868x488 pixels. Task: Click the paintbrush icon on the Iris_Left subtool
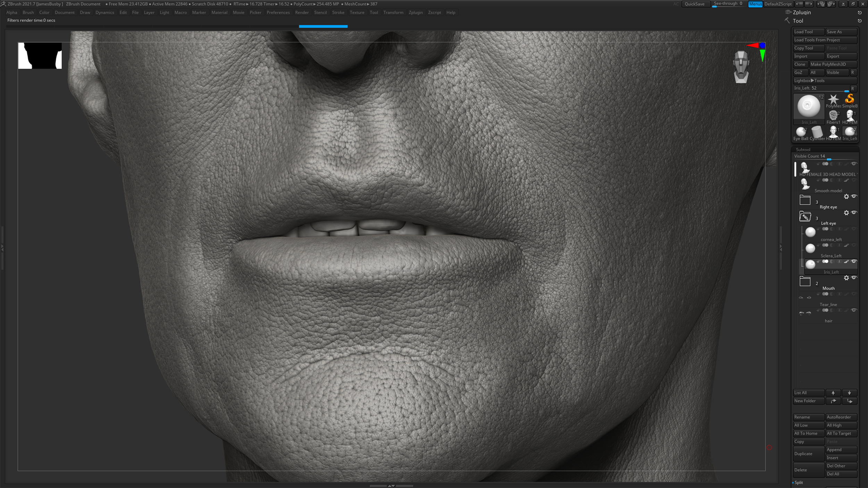pos(846,261)
